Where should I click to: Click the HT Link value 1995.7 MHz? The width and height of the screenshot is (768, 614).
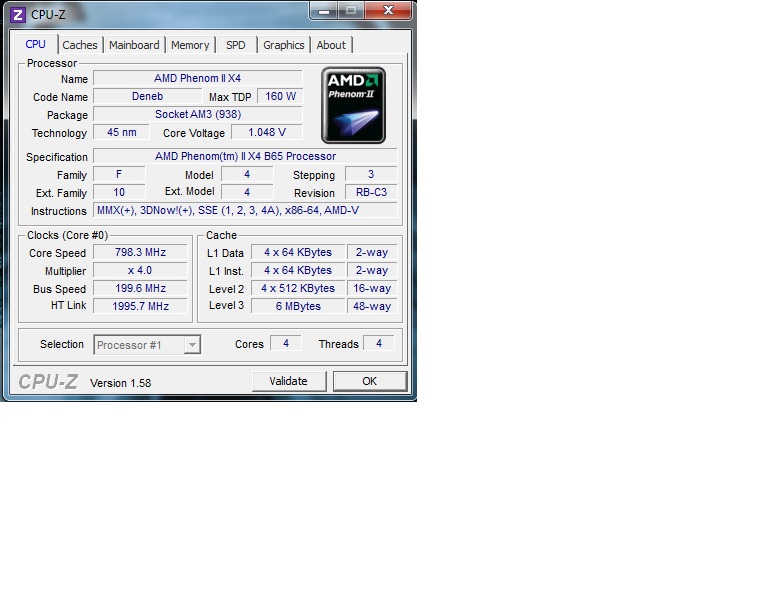(x=140, y=307)
